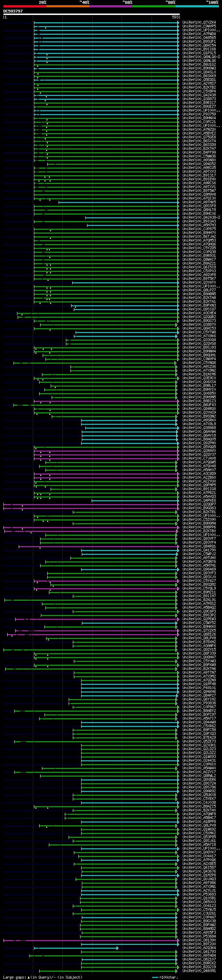Select the DC593797 query name
Screen dimensions: 222x980
pos(13,11)
